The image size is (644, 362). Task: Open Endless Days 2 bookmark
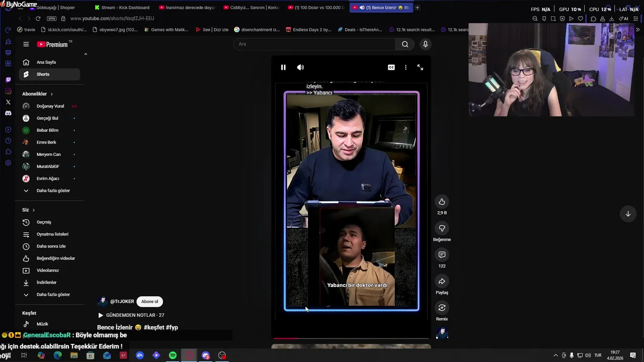[308, 30]
